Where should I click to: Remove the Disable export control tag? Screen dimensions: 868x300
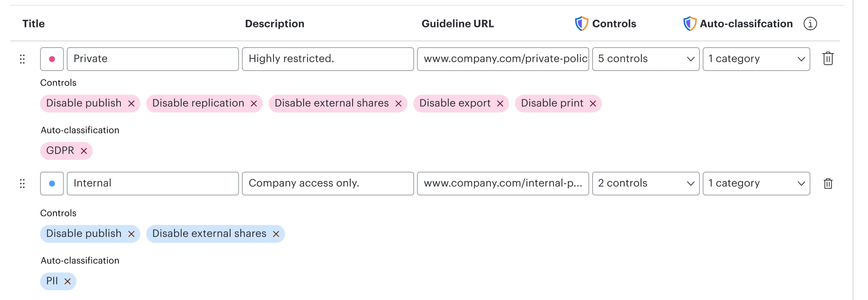click(500, 104)
